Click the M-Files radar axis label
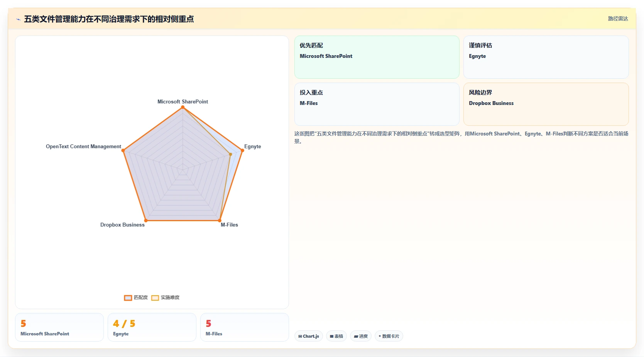644x357 pixels. point(229,225)
